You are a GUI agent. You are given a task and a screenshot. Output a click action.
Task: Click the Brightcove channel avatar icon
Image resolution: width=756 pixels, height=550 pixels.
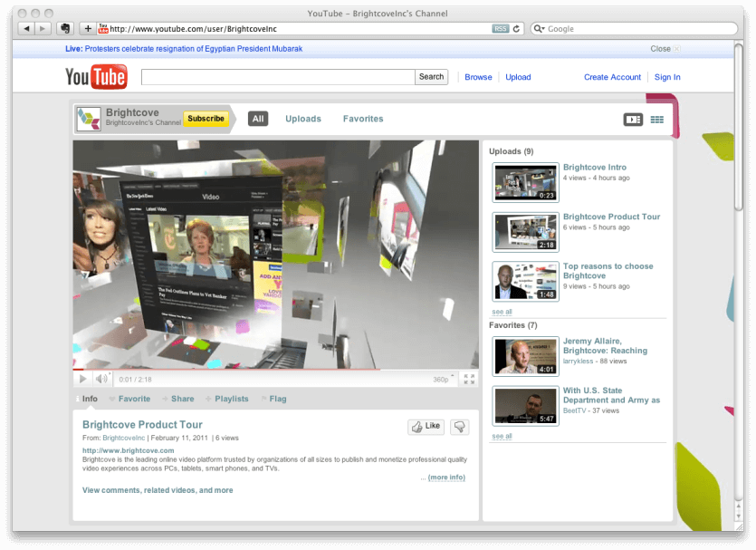[89, 119]
